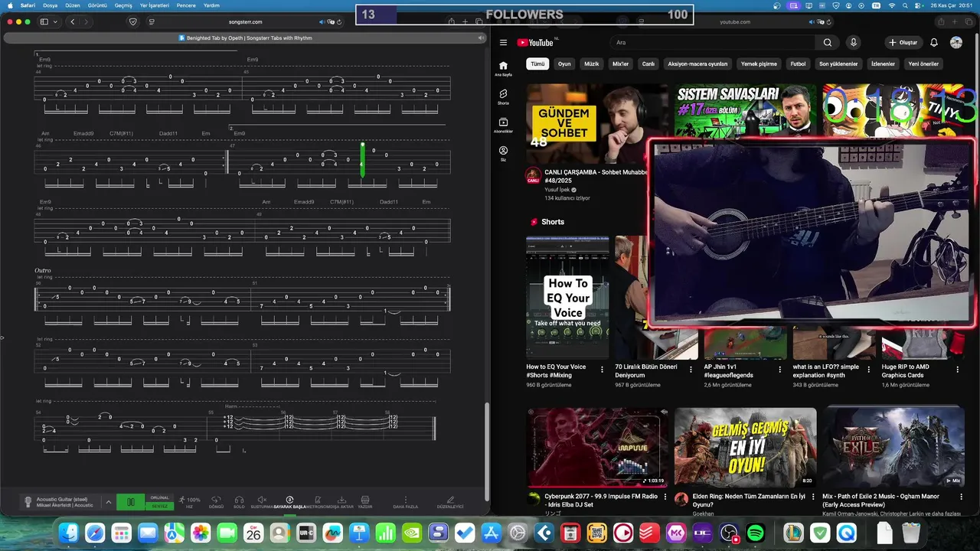Viewport: 980px width, 551px height.
Task: Open the Yusuf İpek channel link
Action: (x=557, y=189)
